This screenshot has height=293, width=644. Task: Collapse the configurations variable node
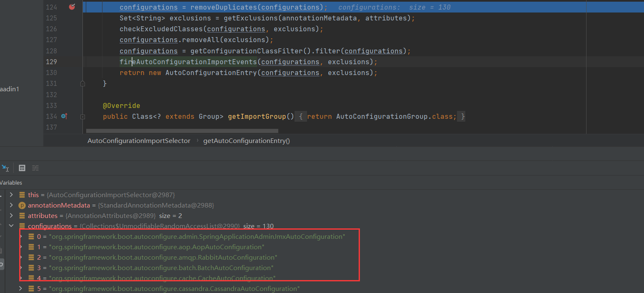pyautogui.click(x=11, y=226)
